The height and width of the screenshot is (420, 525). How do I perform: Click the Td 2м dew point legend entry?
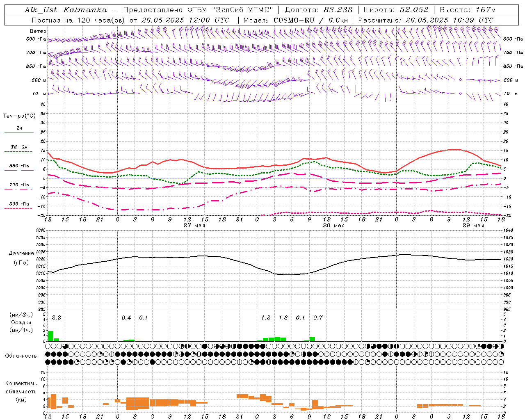[19, 147]
